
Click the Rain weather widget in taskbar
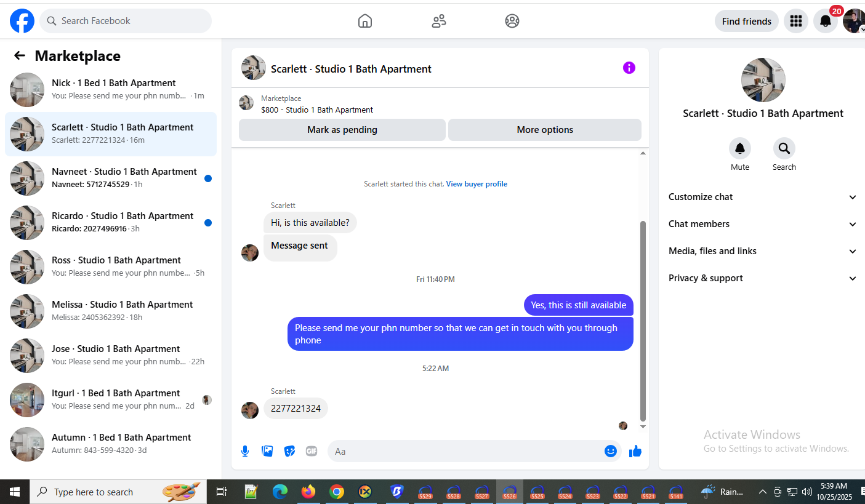[x=722, y=492]
